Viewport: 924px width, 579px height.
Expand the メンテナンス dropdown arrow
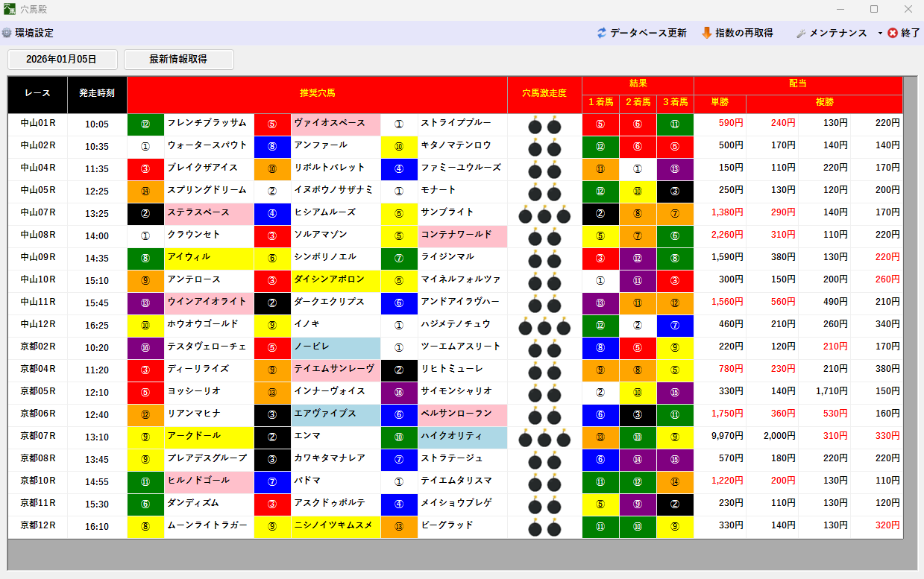pyautogui.click(x=880, y=34)
